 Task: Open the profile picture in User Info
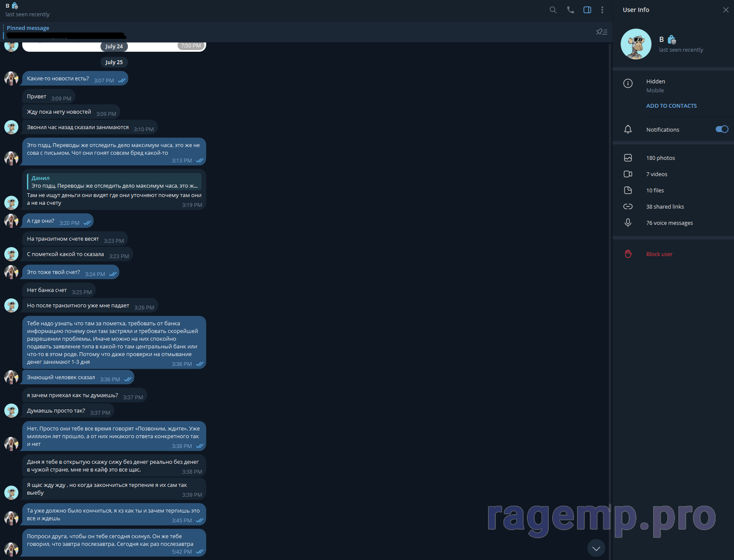coord(636,44)
